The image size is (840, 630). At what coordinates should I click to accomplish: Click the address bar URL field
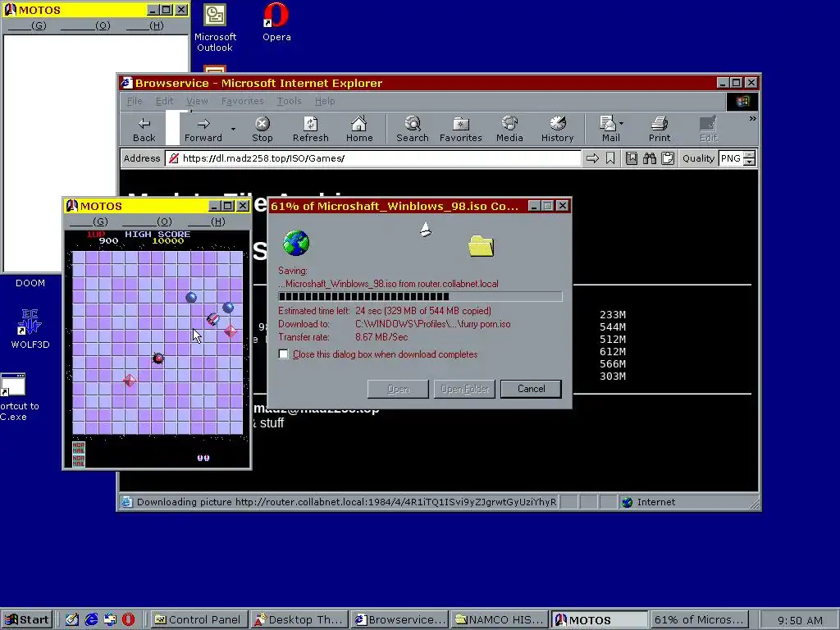373,158
